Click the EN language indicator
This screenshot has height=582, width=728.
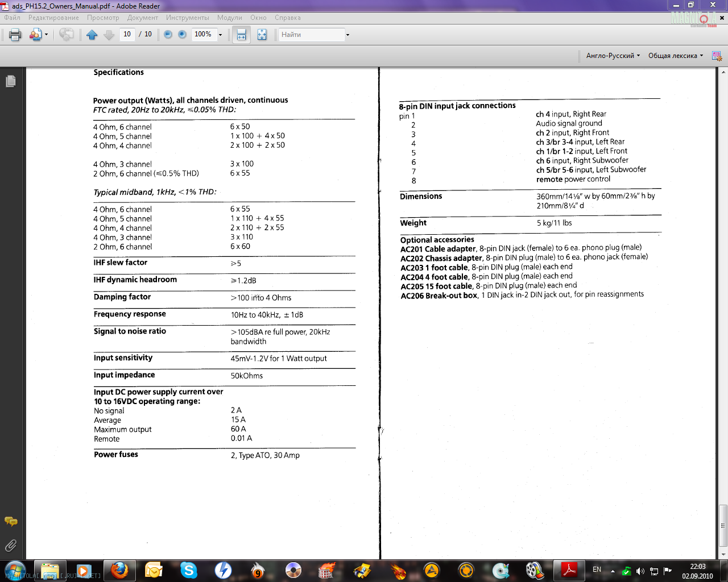[597, 569]
